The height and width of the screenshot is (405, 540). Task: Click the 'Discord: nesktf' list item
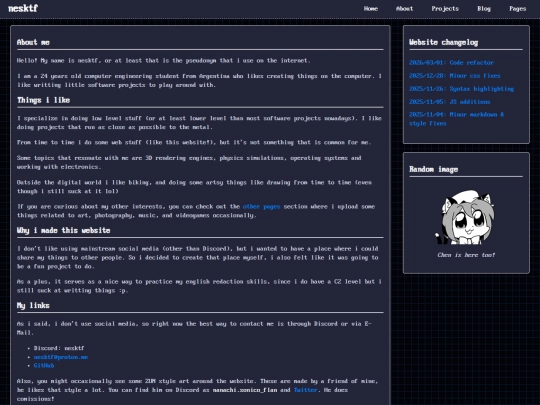[59, 348]
